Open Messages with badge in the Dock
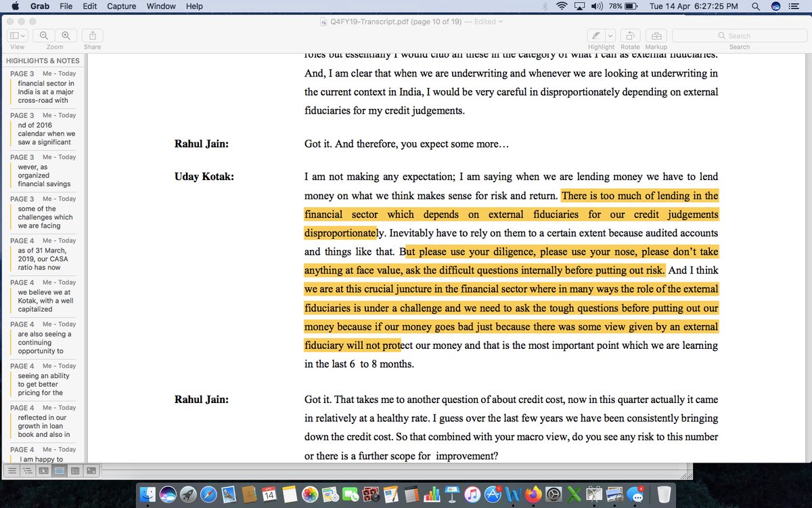Screen dimensions: 812x508 coord(635,494)
